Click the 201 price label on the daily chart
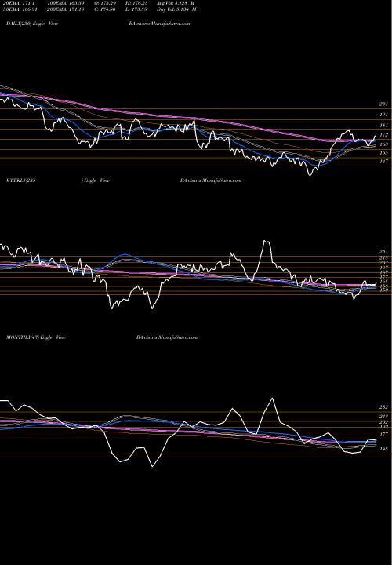Screen dimensions: 392x565 click(x=383, y=104)
